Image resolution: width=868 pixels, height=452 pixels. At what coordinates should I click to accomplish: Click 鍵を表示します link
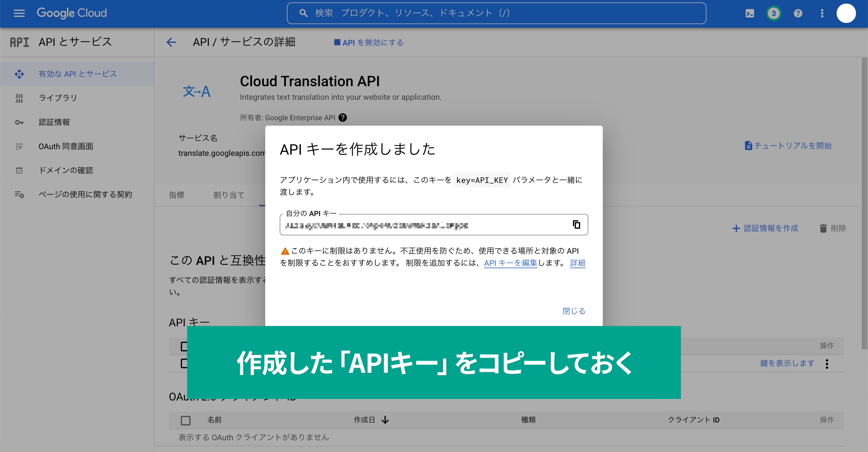[x=787, y=363]
